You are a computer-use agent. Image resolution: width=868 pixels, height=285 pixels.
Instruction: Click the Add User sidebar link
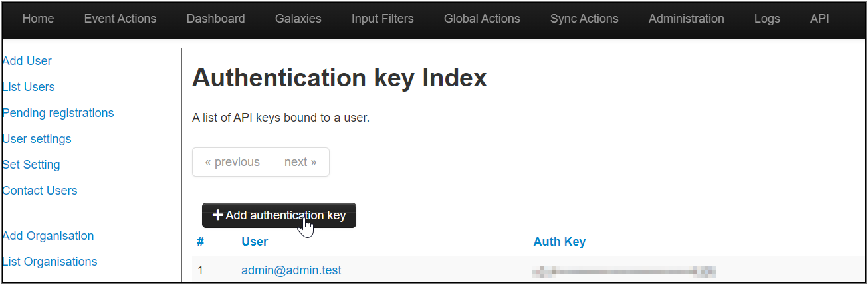tap(27, 61)
